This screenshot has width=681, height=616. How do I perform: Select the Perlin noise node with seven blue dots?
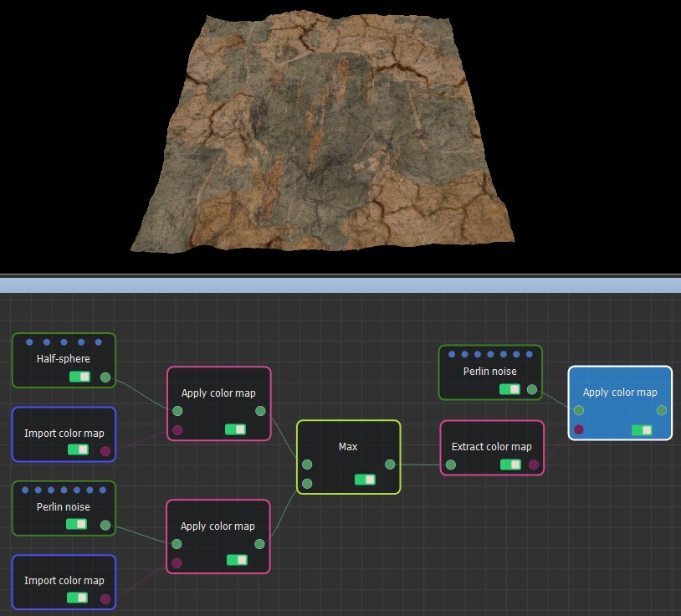(64, 506)
